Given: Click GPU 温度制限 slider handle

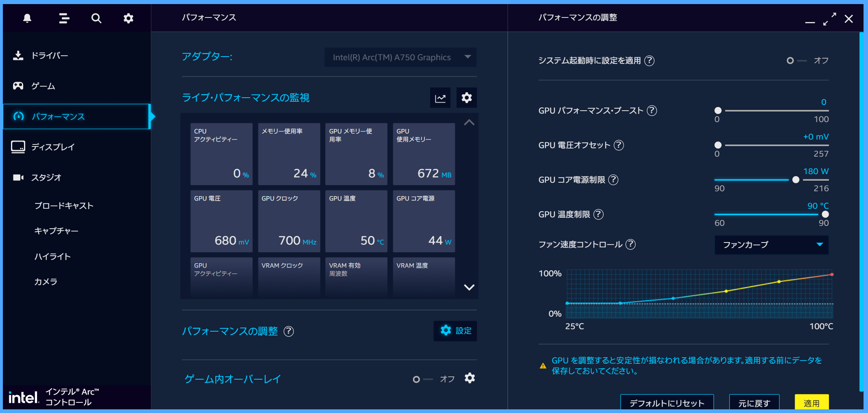Looking at the screenshot, I should [825, 214].
